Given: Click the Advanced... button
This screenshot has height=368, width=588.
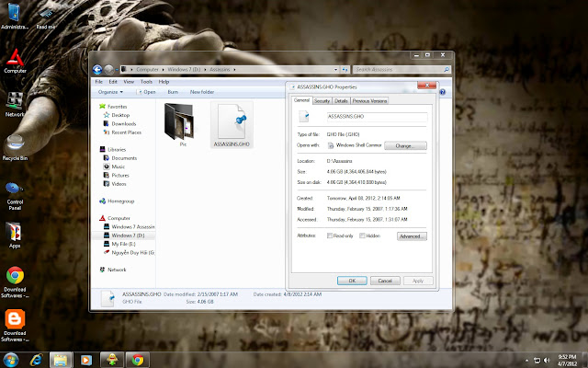Looking at the screenshot, I should click(x=412, y=236).
